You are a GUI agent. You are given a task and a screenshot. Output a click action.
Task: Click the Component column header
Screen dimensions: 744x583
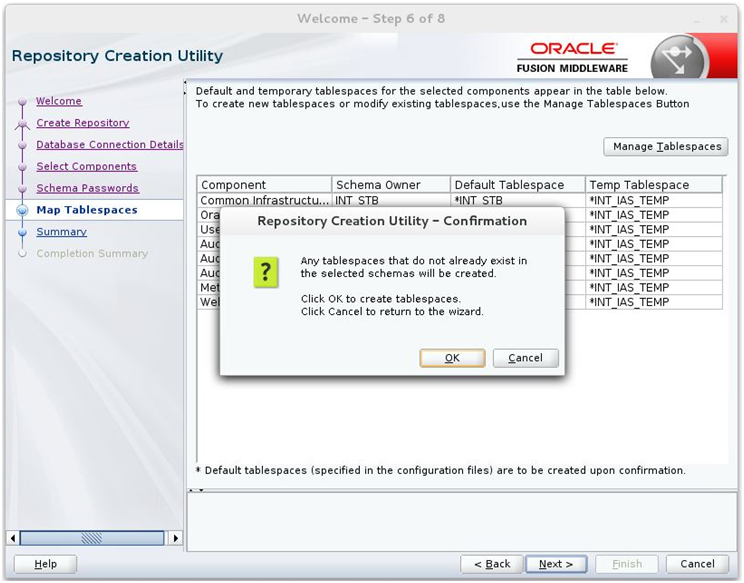pyautogui.click(x=264, y=185)
